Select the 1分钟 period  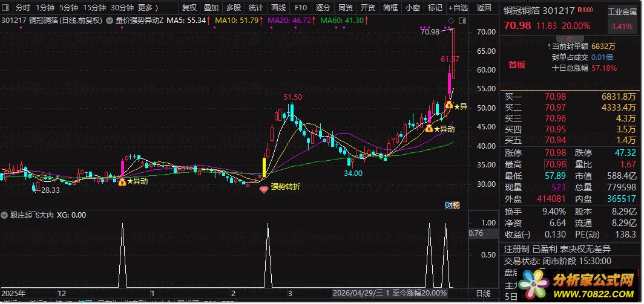tap(45, 7)
